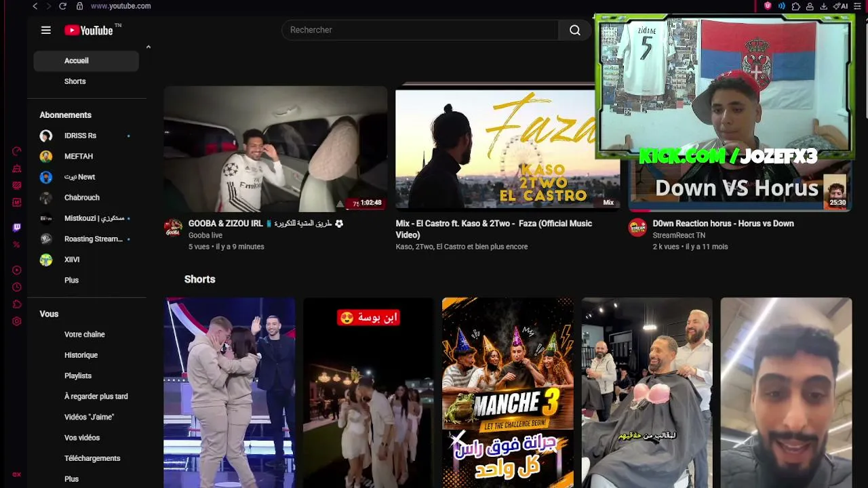Open the Gooba live channel name link

205,235
